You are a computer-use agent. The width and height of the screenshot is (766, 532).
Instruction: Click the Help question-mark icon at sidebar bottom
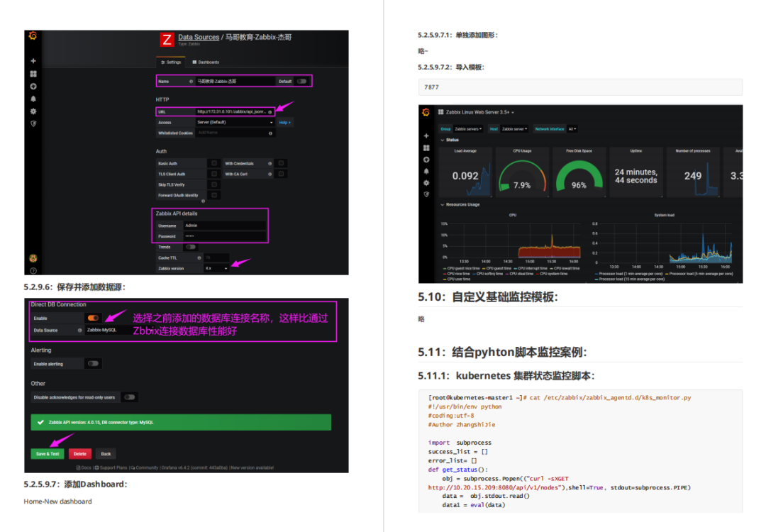pos(33,270)
